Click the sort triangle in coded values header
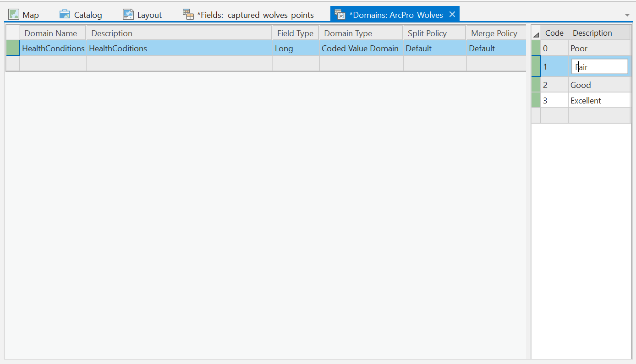Viewport: 636px width, 364px height. [x=536, y=35]
